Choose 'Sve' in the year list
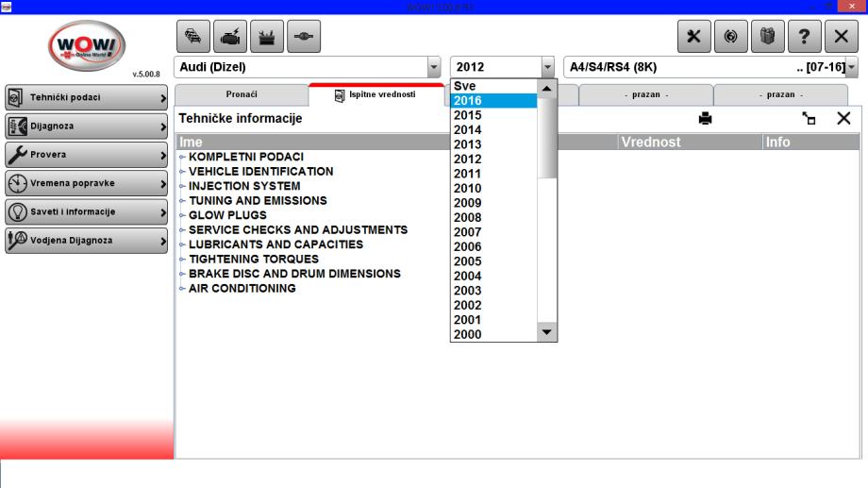The image size is (868, 488). [493, 86]
